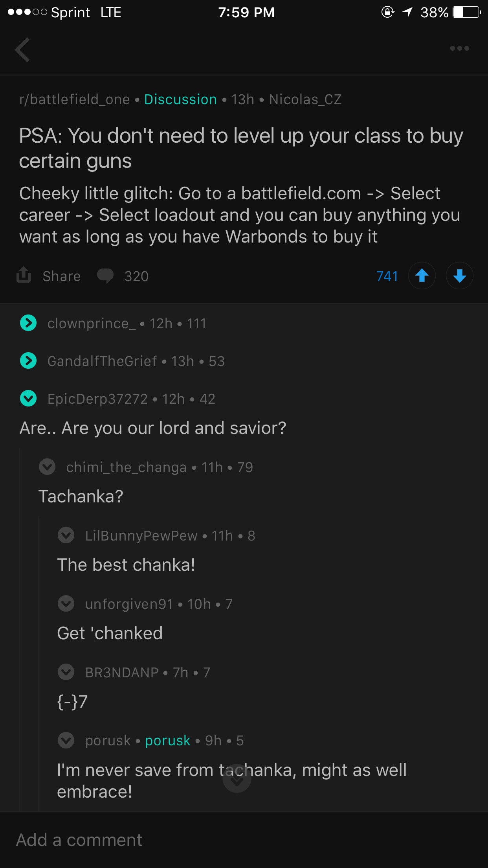
Task: Collapse BR3NDANP reply
Action: [x=66, y=672]
